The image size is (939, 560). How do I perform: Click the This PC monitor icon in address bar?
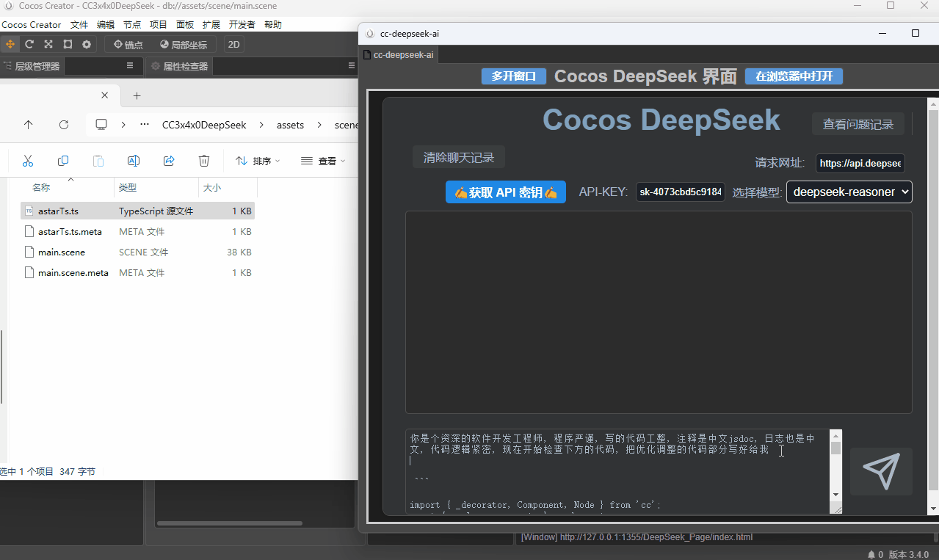pos(101,125)
